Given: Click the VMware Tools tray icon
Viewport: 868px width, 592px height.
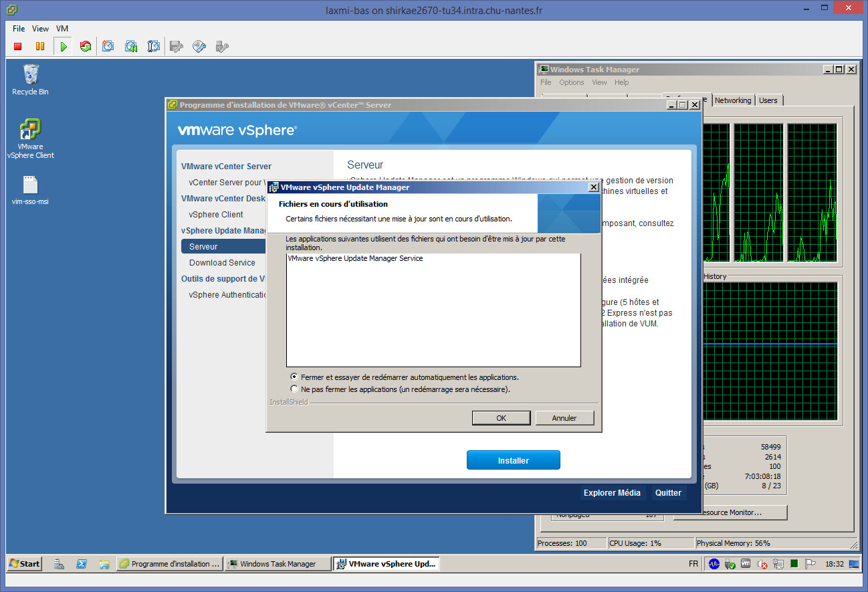Looking at the screenshot, I should pyautogui.click(x=746, y=564).
